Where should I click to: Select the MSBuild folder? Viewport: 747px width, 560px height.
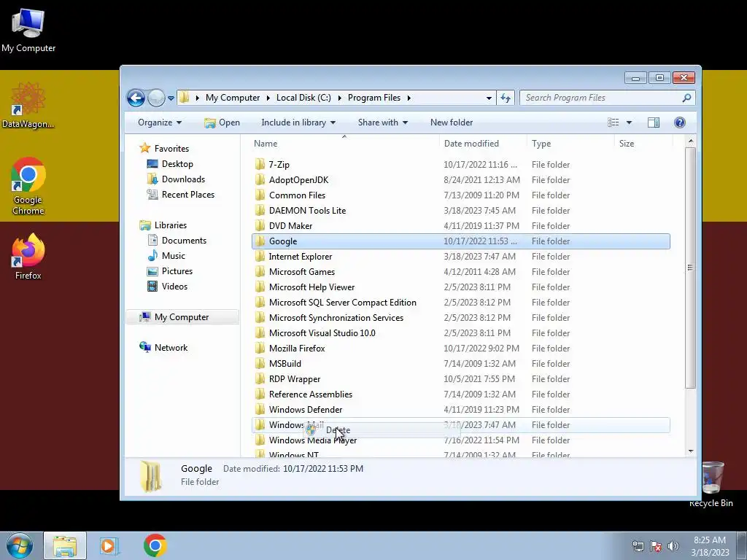click(x=285, y=364)
